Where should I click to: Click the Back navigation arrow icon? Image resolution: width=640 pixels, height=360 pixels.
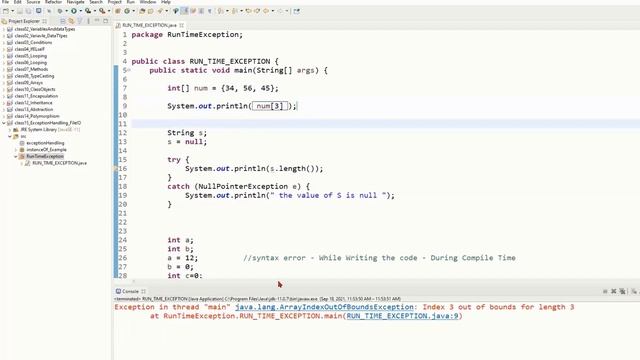pyautogui.click(x=266, y=11)
